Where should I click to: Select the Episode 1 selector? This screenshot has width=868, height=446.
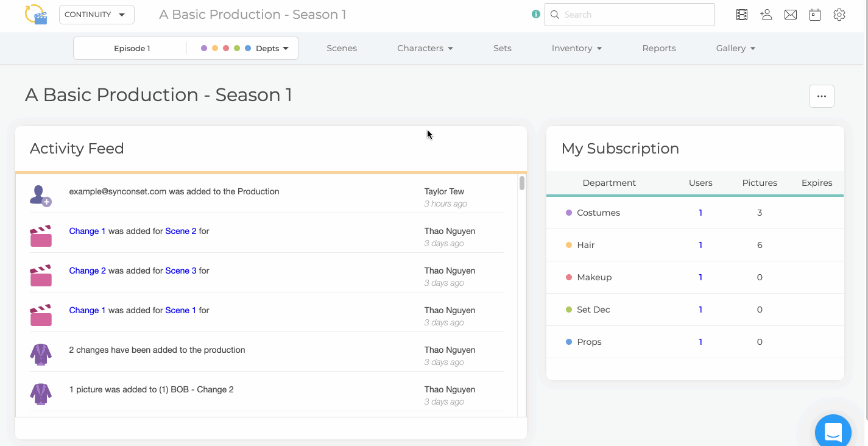click(x=132, y=48)
